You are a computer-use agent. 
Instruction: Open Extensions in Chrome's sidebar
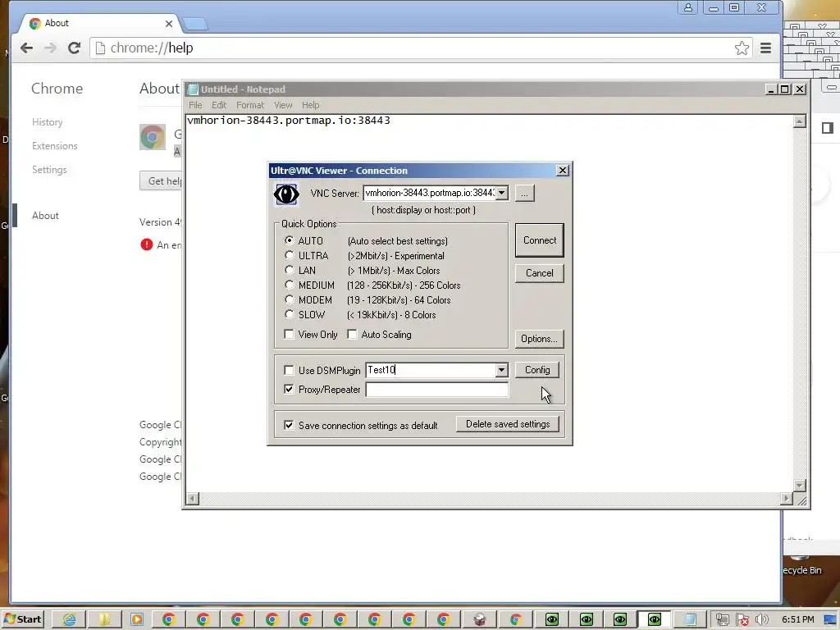(55, 146)
